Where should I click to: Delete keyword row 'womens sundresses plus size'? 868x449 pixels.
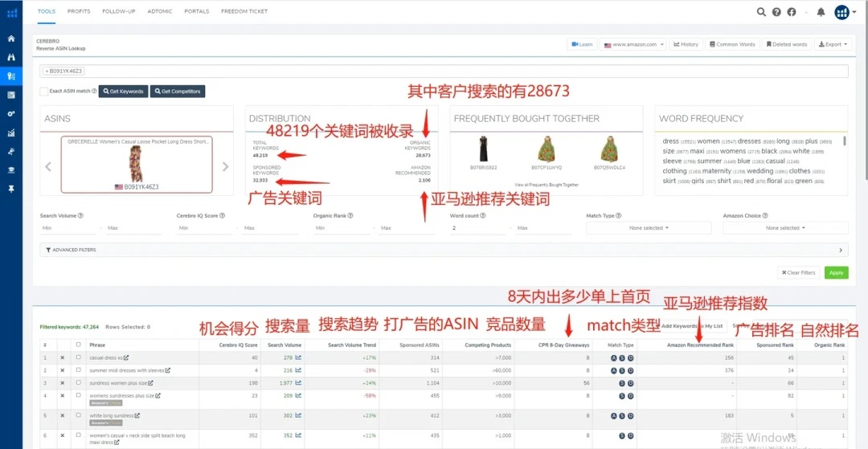tap(62, 395)
